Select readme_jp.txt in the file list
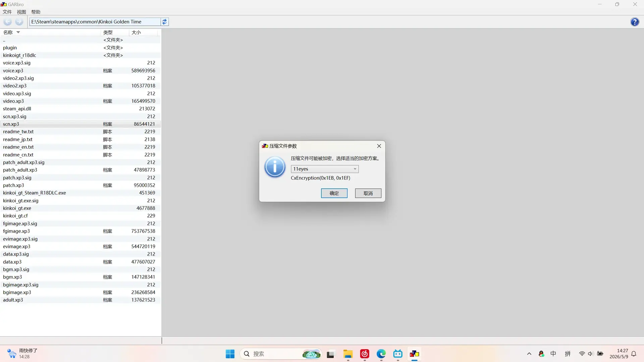The width and height of the screenshot is (644, 362). (80, 139)
